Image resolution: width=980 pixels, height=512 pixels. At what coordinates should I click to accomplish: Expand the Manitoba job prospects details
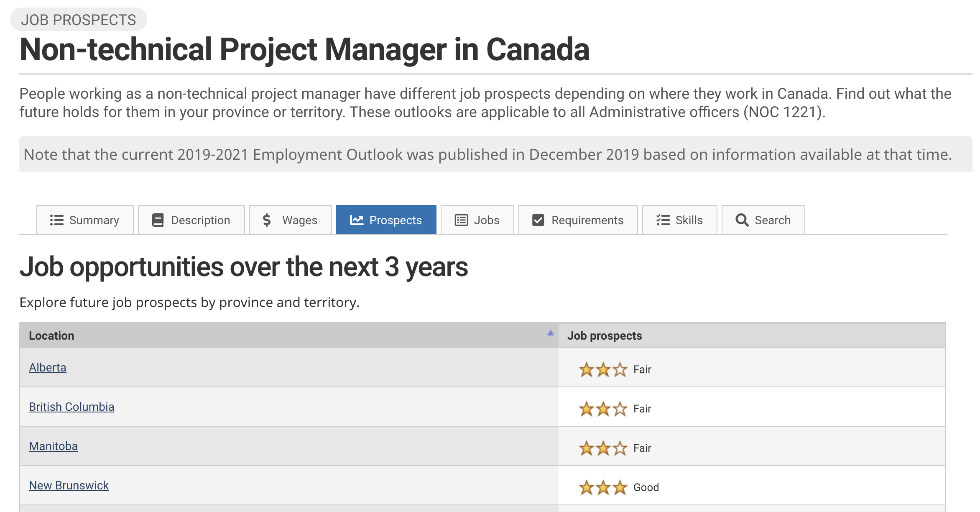53,446
